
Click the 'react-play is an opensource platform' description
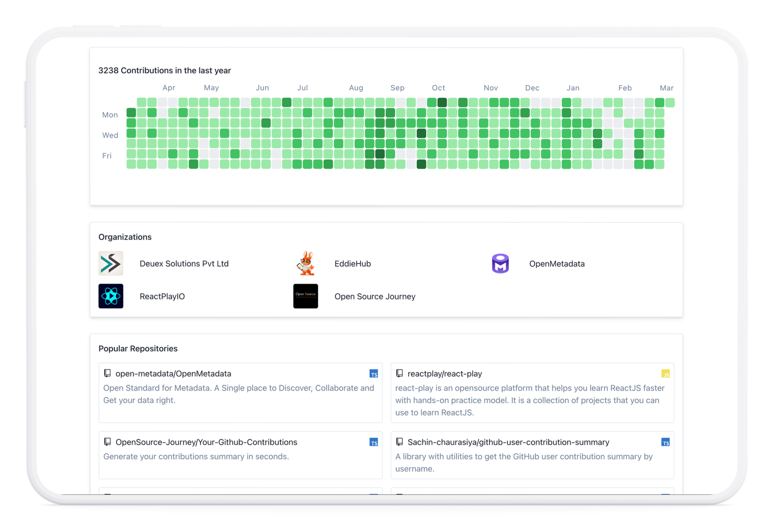[530, 400]
